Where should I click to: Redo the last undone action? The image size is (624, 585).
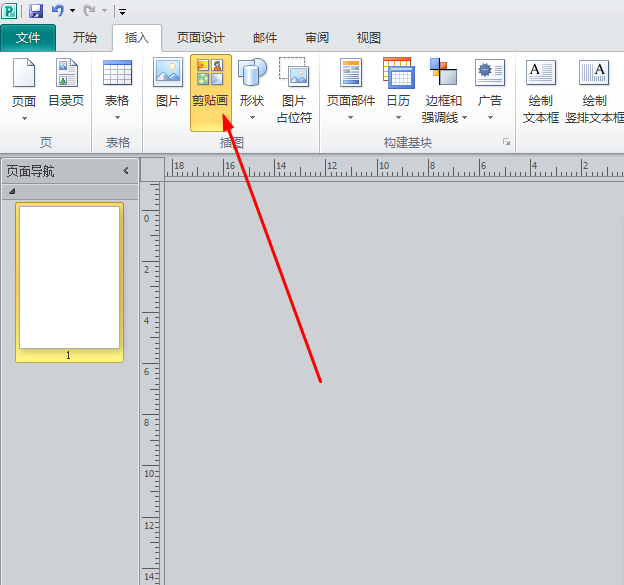89,11
